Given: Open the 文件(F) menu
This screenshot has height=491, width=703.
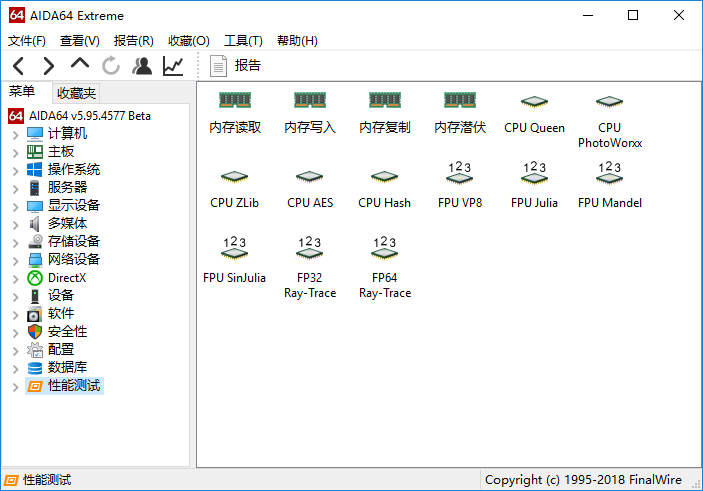Looking at the screenshot, I should [x=27, y=41].
